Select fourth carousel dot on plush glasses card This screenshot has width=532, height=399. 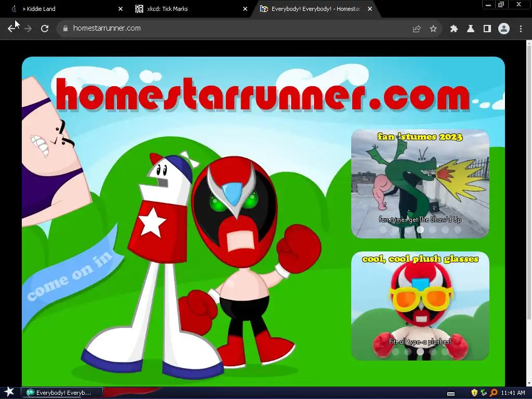pyautogui.click(x=433, y=352)
